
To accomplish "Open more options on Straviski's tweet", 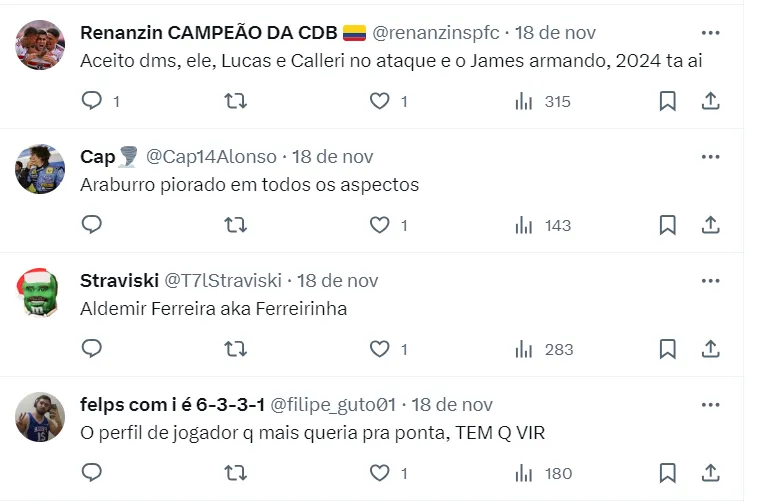I will pos(710,281).
